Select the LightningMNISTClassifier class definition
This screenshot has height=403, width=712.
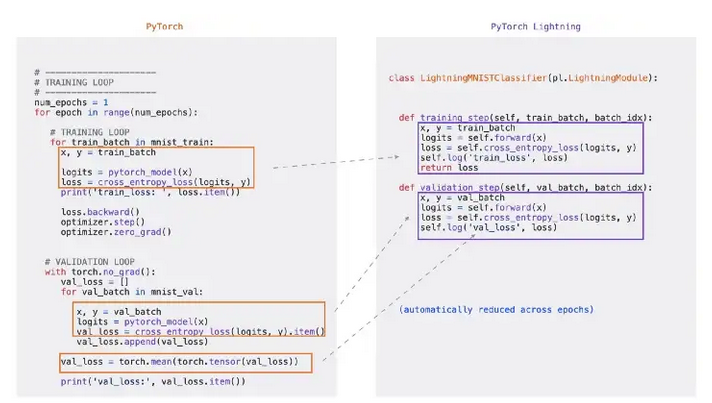[523, 78]
